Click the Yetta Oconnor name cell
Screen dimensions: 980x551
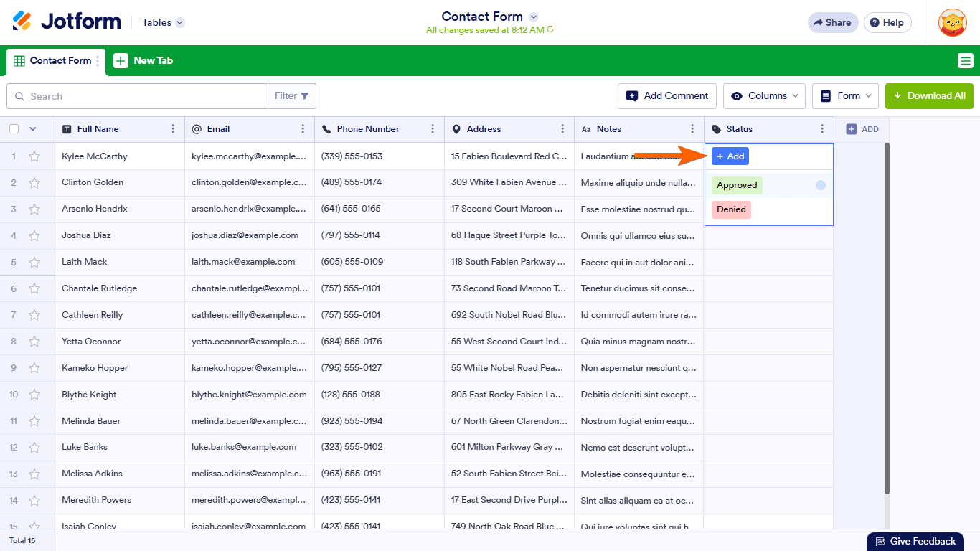pyautogui.click(x=120, y=342)
